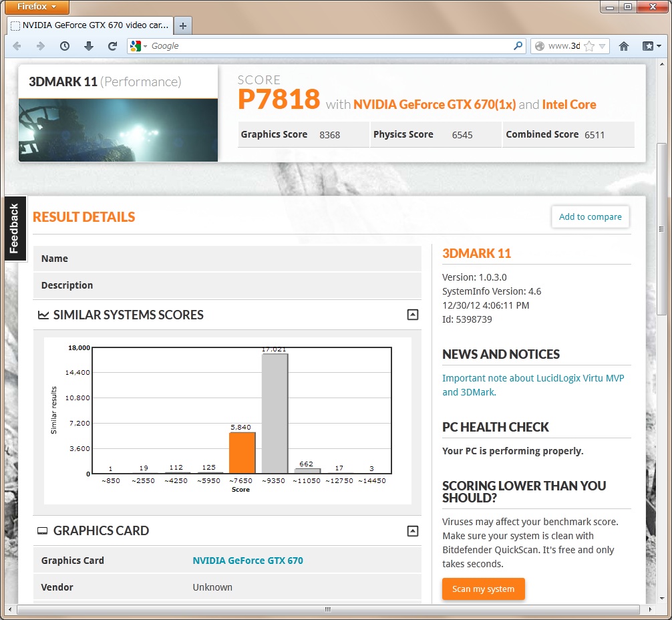The image size is (672, 620).
Task: Click the Description row label
Action: 67,285
